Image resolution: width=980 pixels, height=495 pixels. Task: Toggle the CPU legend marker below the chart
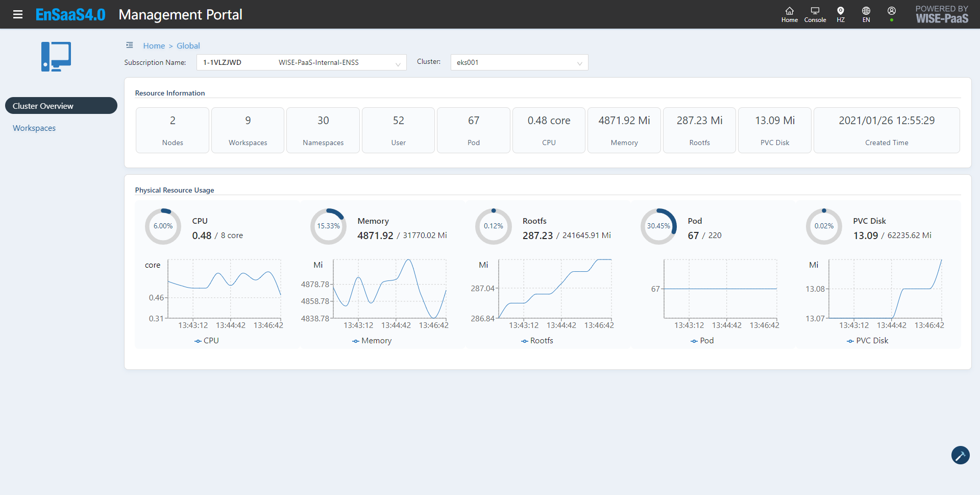coord(207,341)
